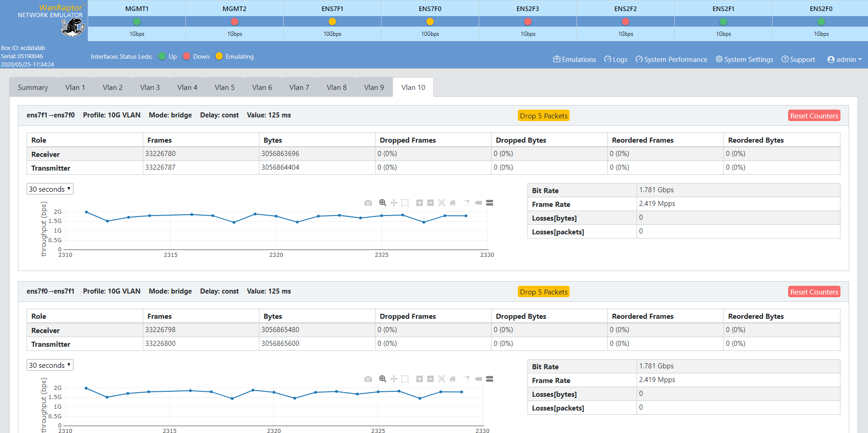The image size is (868, 433).
Task: Open the 30 seconds interval dropdown
Action: tap(50, 189)
